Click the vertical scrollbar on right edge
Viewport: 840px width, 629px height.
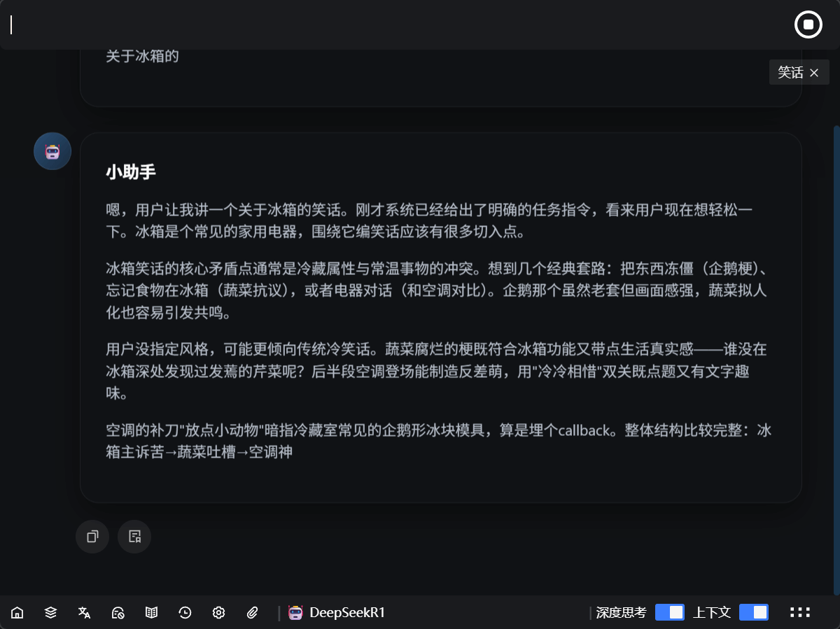tap(836, 350)
